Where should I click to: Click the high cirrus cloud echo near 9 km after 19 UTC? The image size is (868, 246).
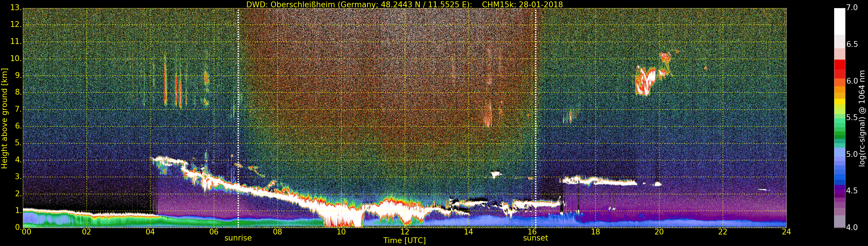[x=645, y=81]
